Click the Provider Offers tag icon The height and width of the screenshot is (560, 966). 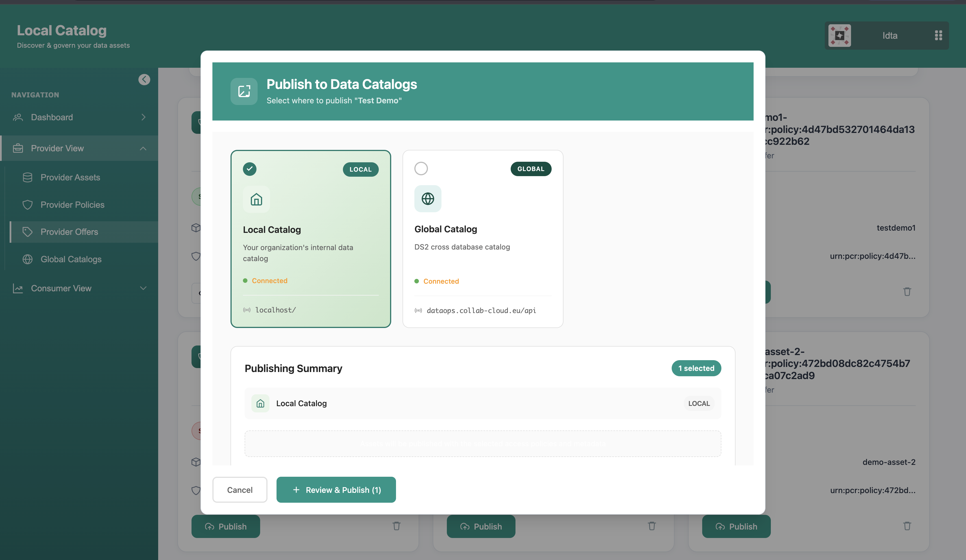click(28, 232)
